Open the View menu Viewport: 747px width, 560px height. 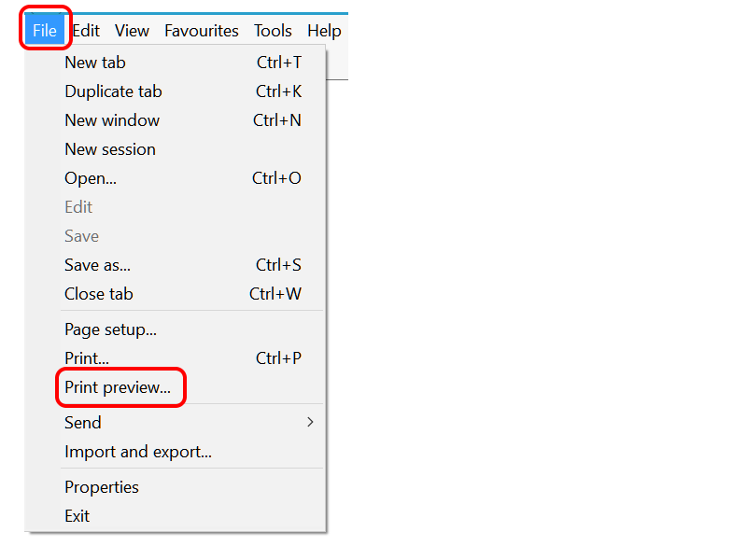click(132, 30)
